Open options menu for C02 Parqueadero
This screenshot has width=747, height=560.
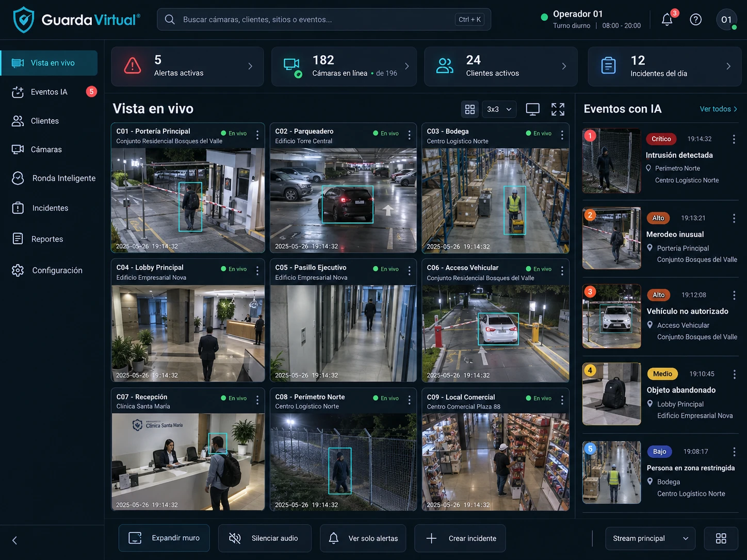coord(410,135)
